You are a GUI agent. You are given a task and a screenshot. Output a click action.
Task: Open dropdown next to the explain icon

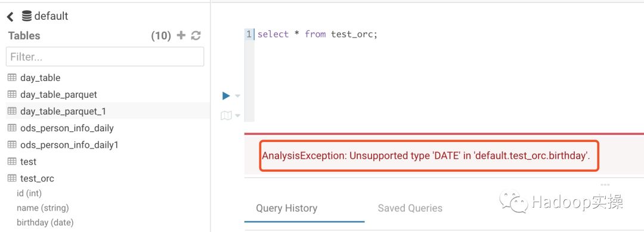(x=237, y=116)
